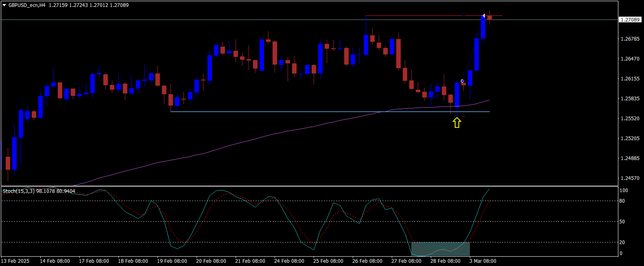Click the 27 Feb 08:00 time label
The image size is (644, 266).
coord(406,261)
